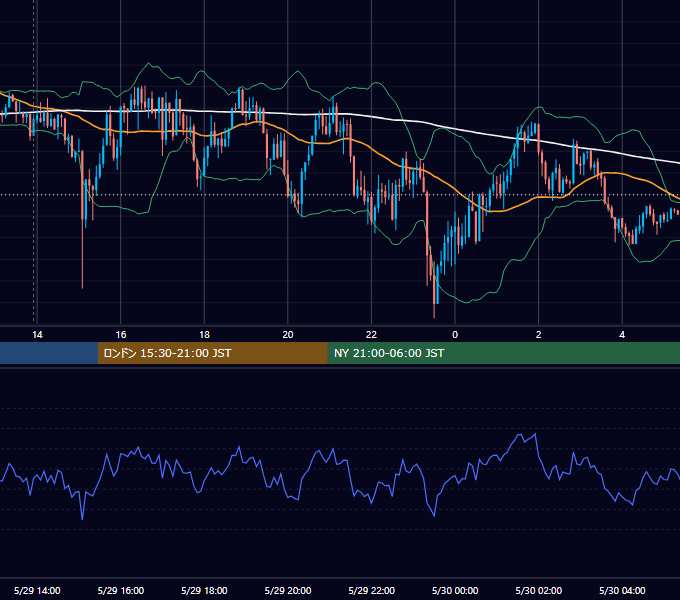Click the 0 hour label on price chart axis
Viewport: 680px width, 600px height.
455,335
